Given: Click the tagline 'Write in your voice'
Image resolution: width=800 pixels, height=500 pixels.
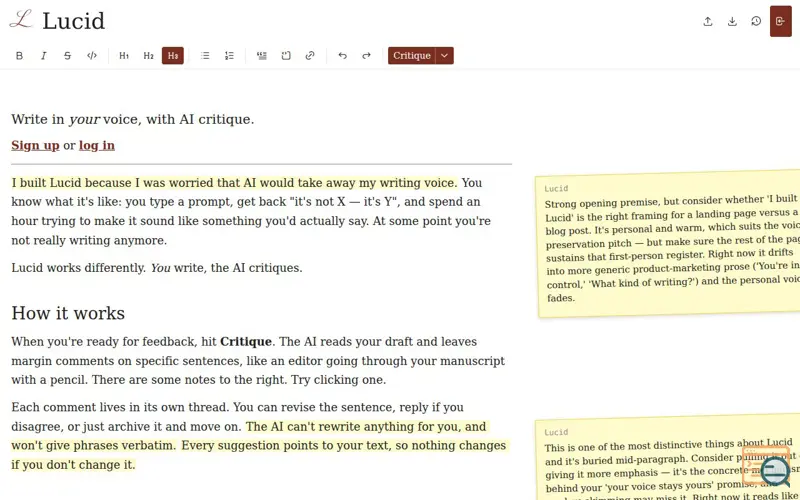Looking at the screenshot, I should [x=133, y=119].
